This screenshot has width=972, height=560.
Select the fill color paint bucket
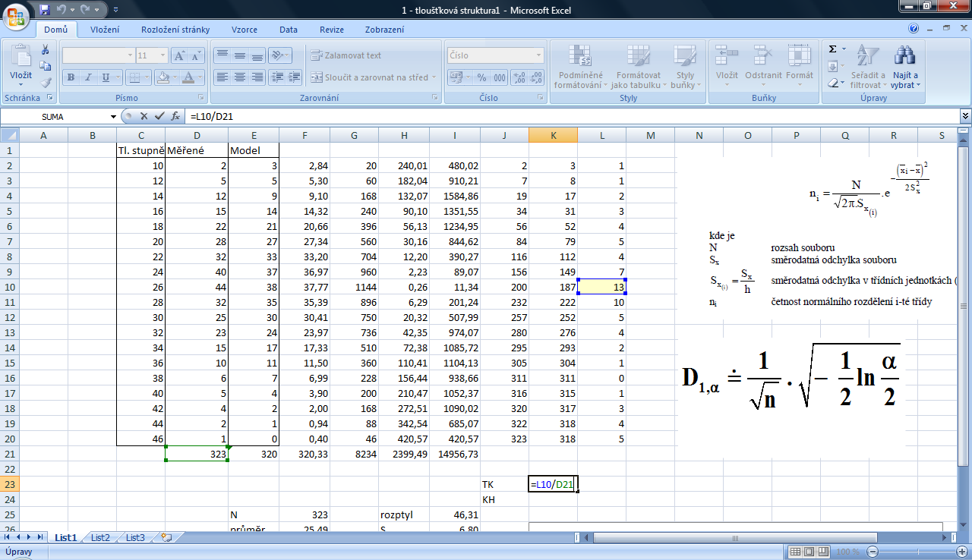tap(162, 77)
